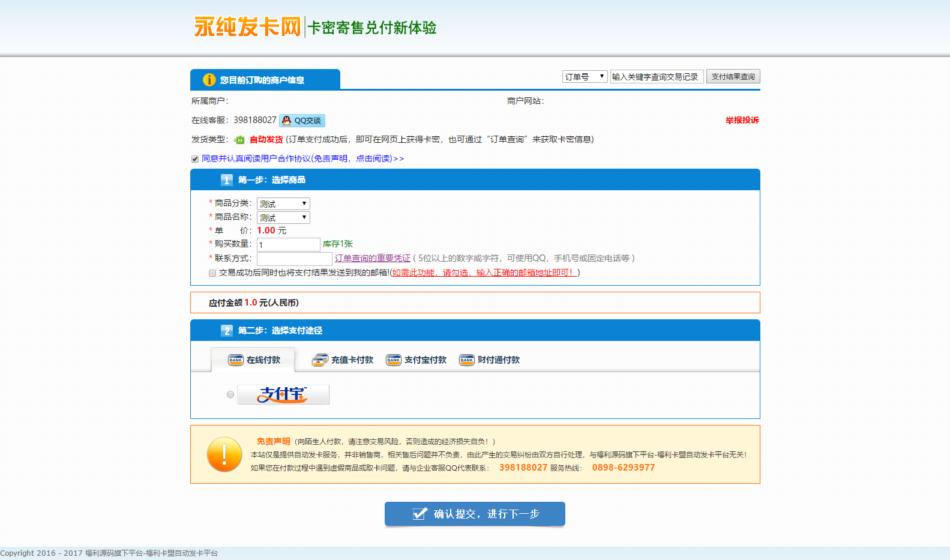The height and width of the screenshot is (560, 950).
Task: Enable sending payment result to email checkbox
Action: point(212,273)
